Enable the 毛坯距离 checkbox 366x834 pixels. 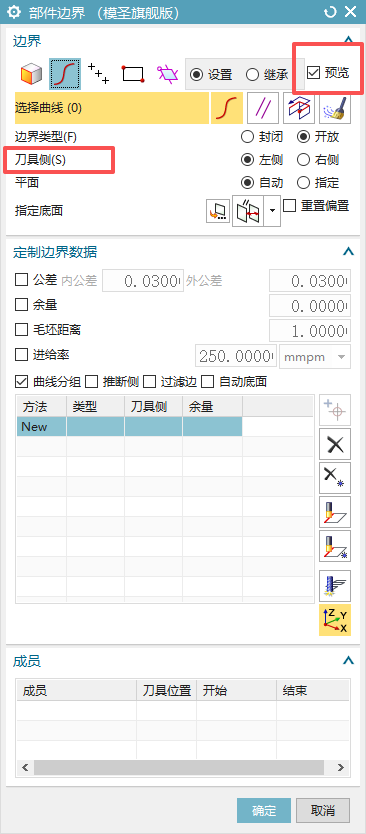tap(21, 330)
